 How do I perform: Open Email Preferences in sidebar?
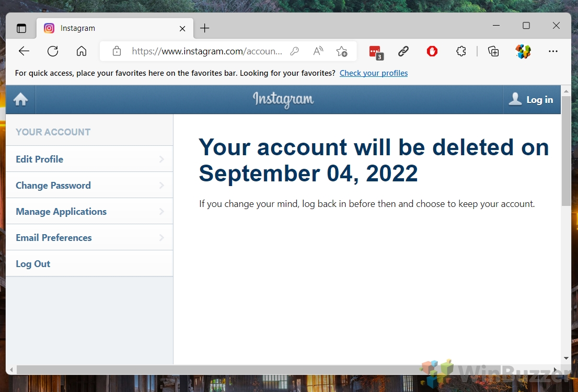(89, 237)
